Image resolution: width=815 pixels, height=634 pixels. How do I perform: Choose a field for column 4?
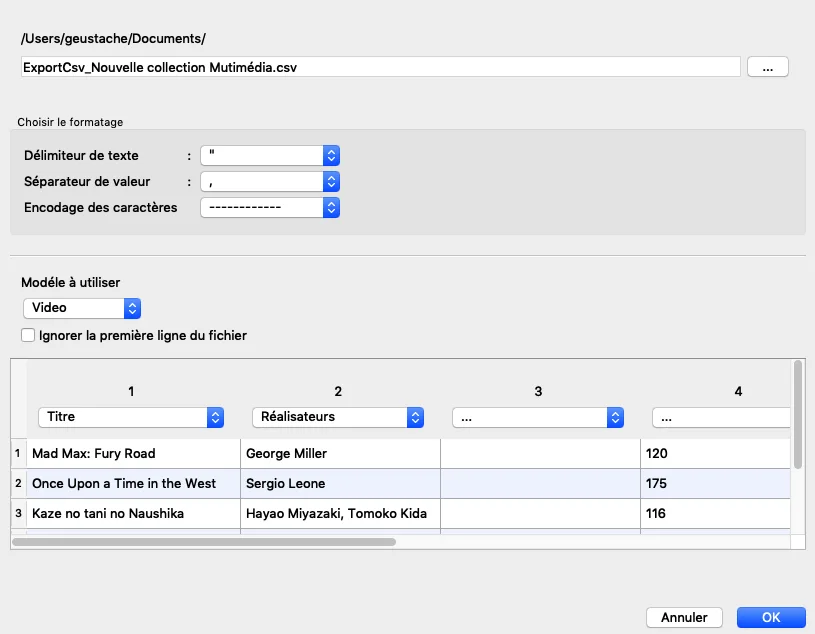tap(720, 417)
